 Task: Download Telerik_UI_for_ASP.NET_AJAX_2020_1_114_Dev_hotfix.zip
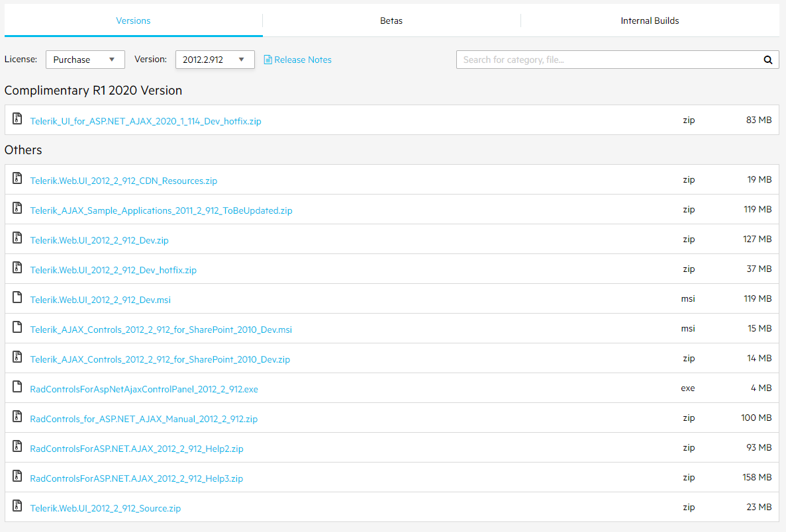tap(146, 121)
